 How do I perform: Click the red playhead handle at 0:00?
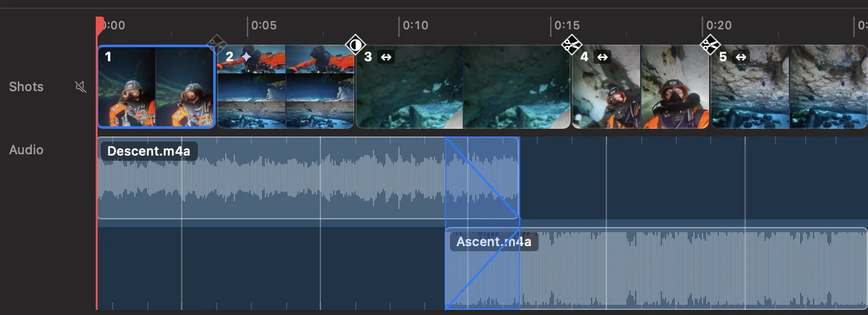(99, 26)
